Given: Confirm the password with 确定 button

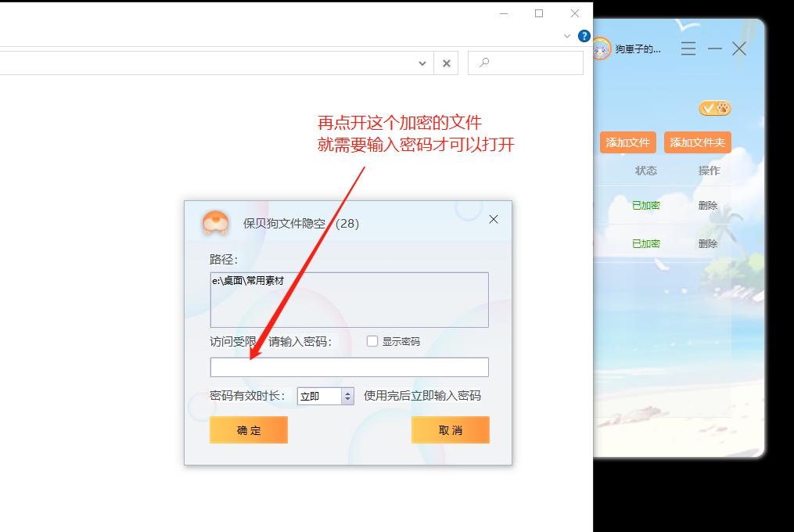Looking at the screenshot, I should coord(248,430).
